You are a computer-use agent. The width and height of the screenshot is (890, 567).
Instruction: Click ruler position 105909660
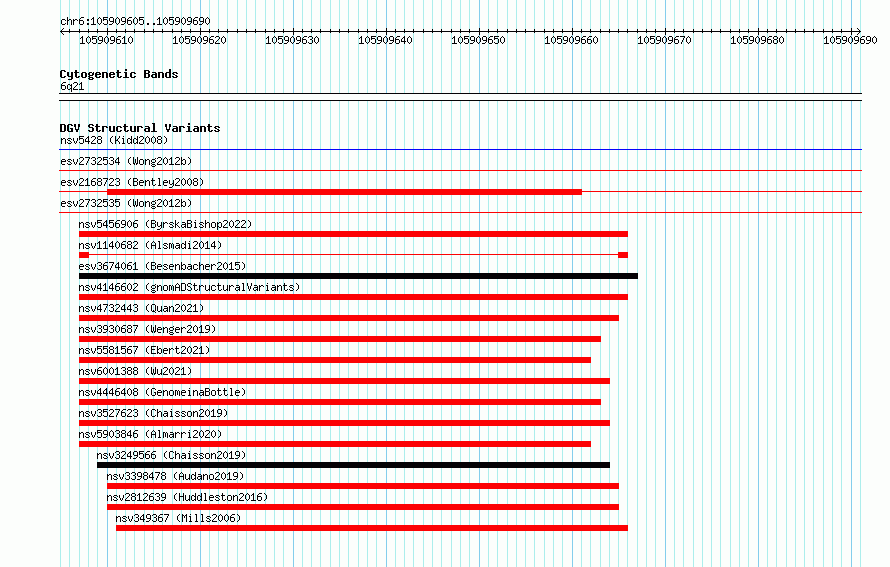pyautogui.click(x=572, y=40)
